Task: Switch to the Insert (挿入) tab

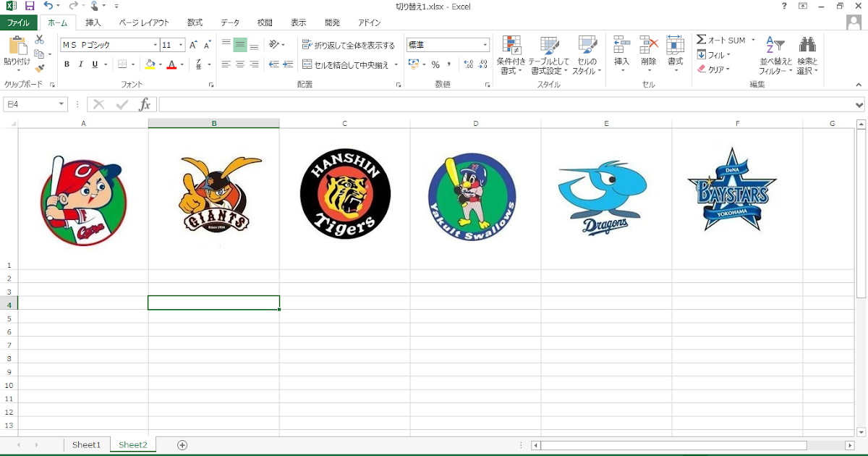Action: click(x=93, y=22)
